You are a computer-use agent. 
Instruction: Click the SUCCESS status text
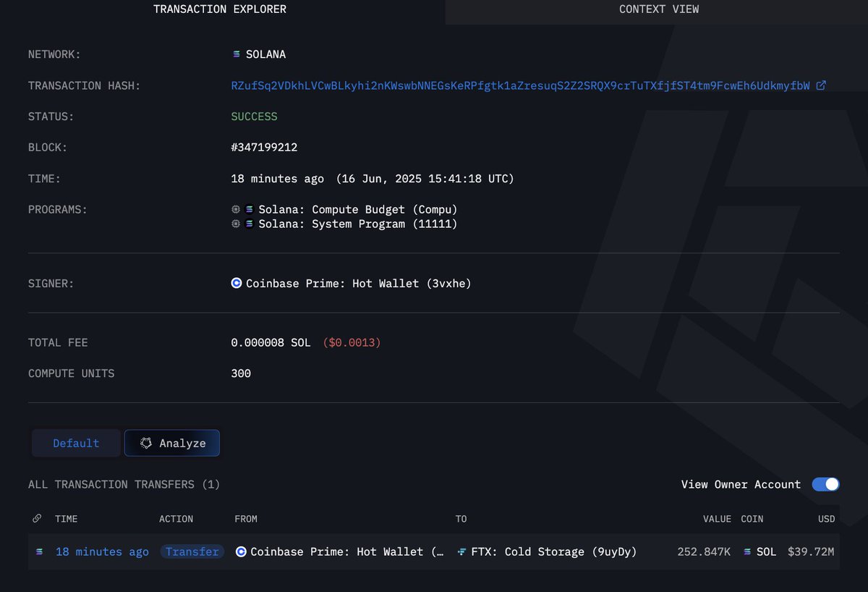254,117
